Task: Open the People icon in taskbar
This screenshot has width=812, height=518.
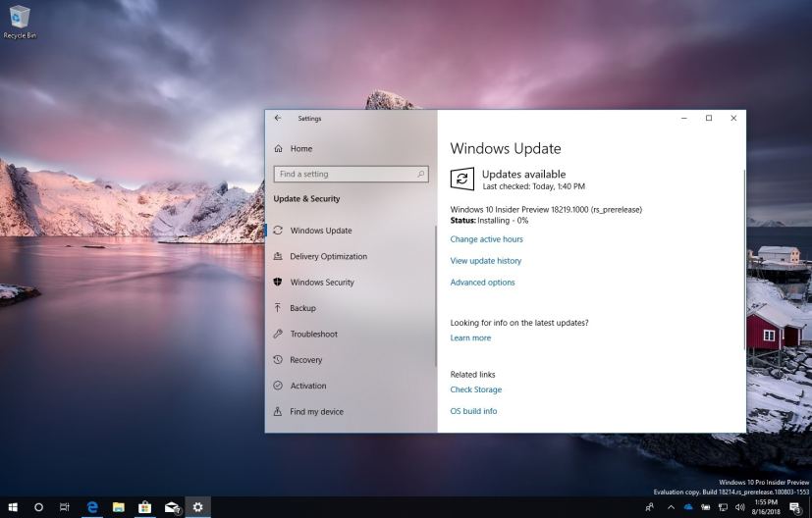Action: click(649, 507)
